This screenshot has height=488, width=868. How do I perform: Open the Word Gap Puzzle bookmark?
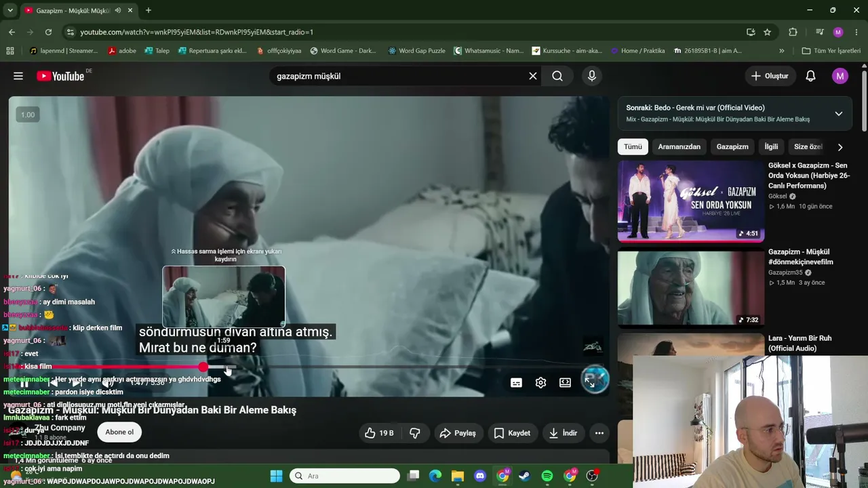[416, 51]
